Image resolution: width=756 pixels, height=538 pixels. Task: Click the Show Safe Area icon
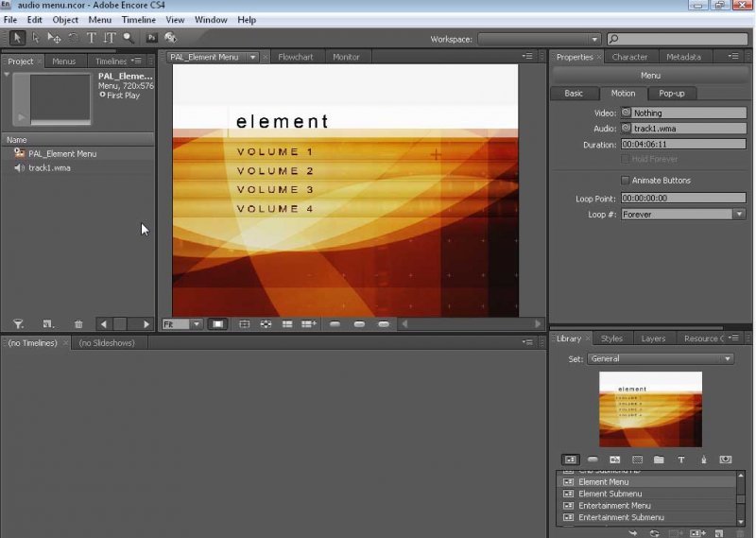point(218,324)
